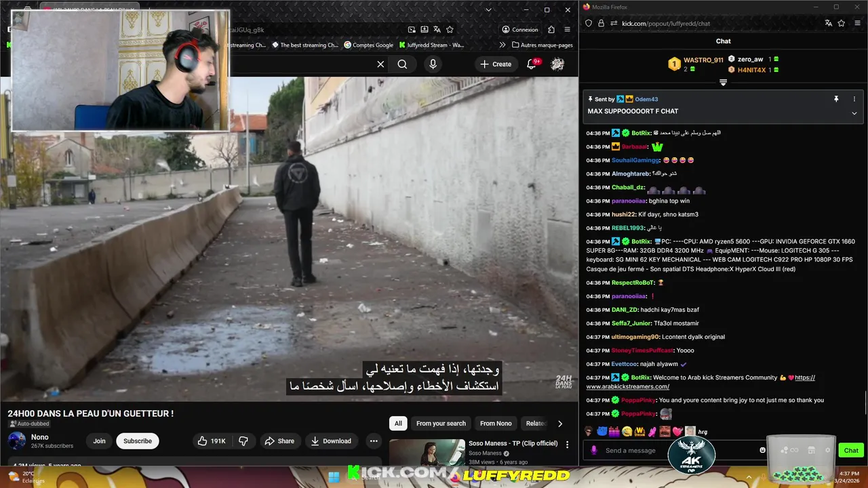Screen dimensions: 868x488
Task: Open more actions for the video
Action: (x=373, y=441)
